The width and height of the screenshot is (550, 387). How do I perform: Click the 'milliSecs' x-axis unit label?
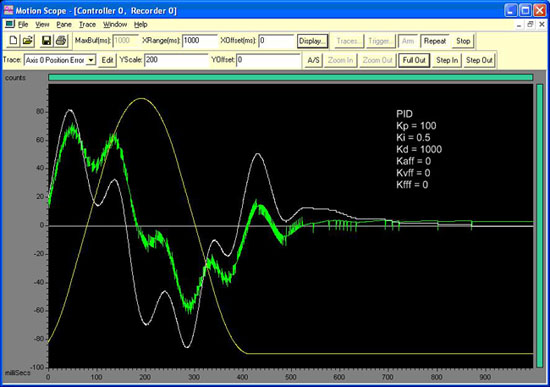point(18,373)
